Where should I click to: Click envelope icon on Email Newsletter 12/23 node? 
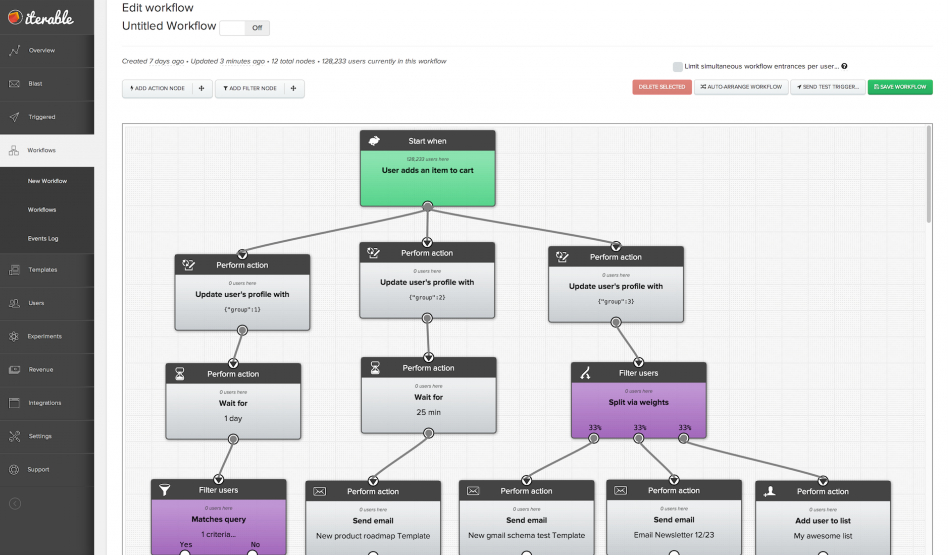click(x=621, y=490)
